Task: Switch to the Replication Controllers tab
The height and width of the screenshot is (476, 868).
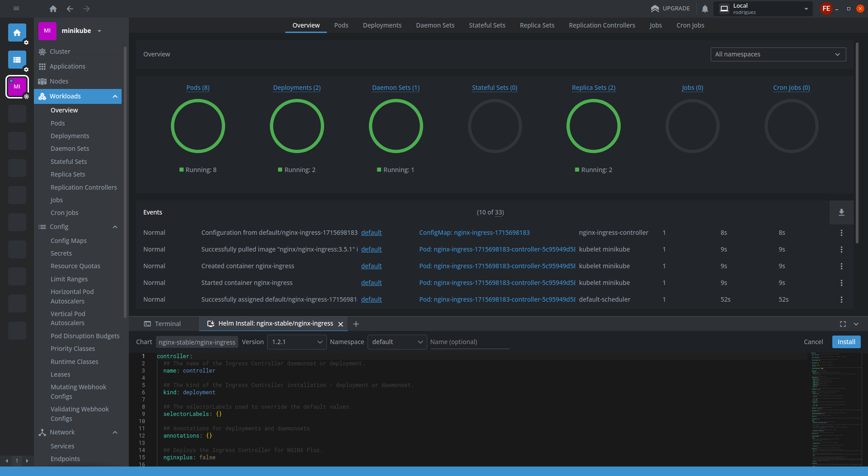Action: [602, 25]
